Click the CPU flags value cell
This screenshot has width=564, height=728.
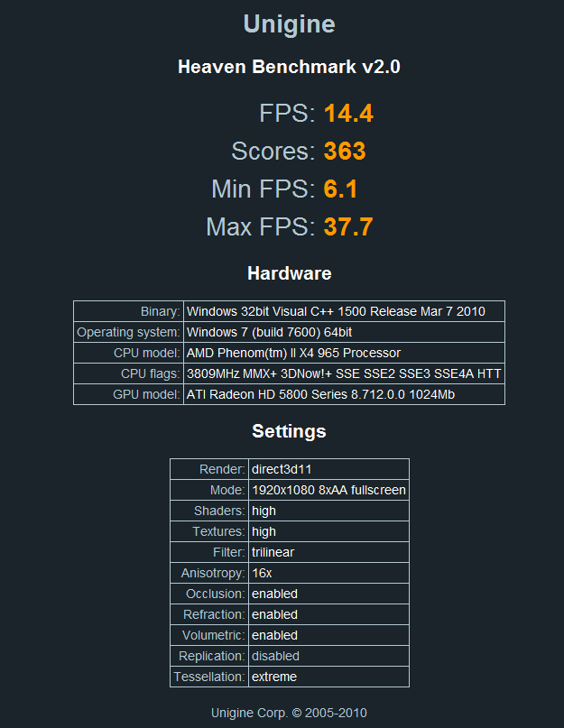344,373
